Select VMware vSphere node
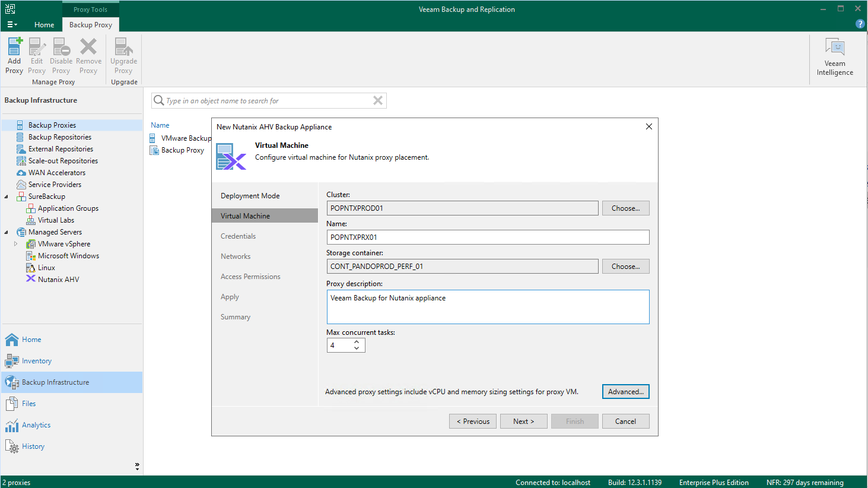868x488 pixels. [64, 244]
